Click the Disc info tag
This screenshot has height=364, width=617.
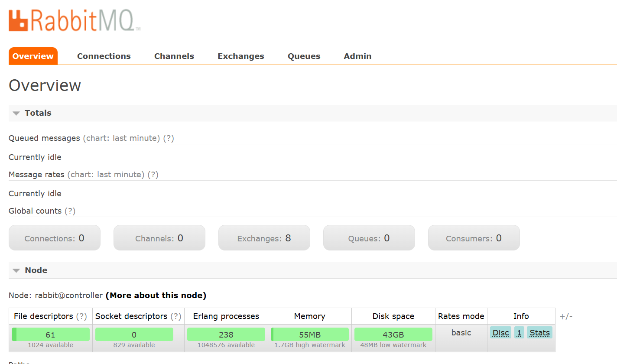pyautogui.click(x=501, y=333)
